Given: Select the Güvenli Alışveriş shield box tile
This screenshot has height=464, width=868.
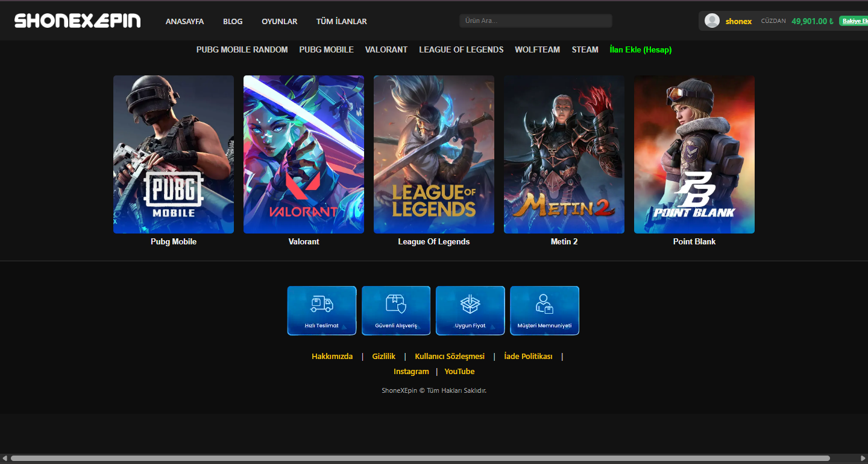Looking at the screenshot, I should (396, 311).
